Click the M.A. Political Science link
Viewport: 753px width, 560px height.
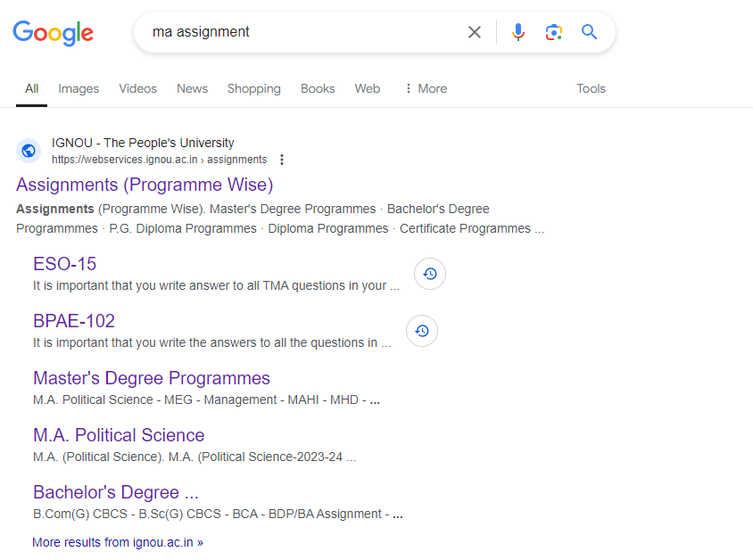coord(119,435)
